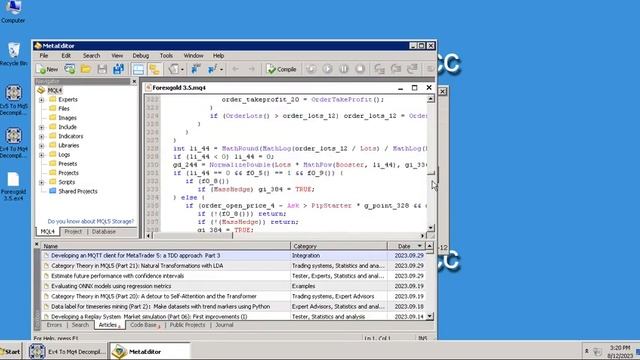Open article Developing an MQTT client Part 3
640x360 pixels.
136,256
